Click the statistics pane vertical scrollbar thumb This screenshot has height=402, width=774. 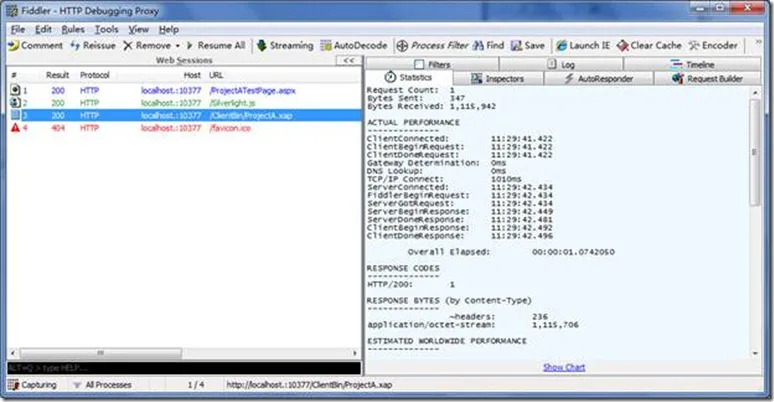click(x=755, y=152)
